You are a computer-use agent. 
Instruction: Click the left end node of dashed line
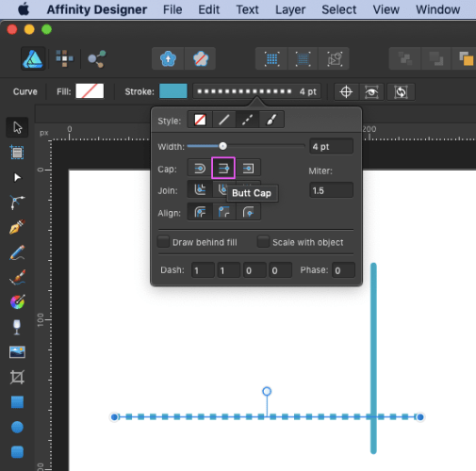(x=114, y=417)
